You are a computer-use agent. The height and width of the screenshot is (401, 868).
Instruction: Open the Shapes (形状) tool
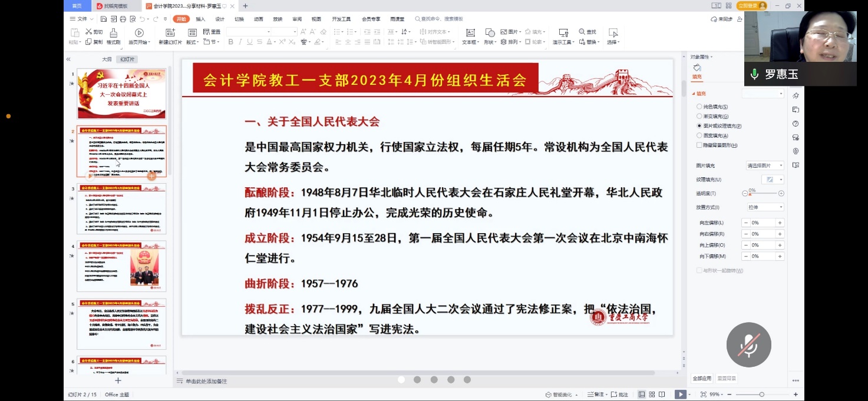[x=490, y=33]
